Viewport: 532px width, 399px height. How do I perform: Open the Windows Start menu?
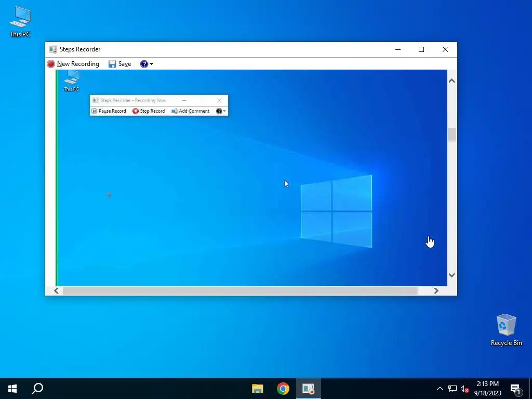(x=12, y=389)
